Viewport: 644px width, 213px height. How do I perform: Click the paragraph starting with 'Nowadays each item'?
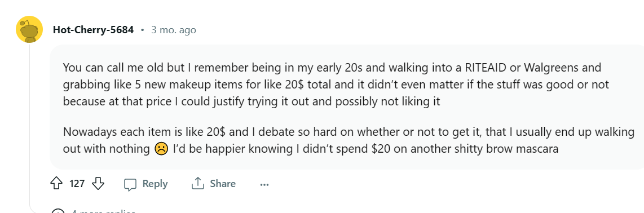tap(349, 140)
